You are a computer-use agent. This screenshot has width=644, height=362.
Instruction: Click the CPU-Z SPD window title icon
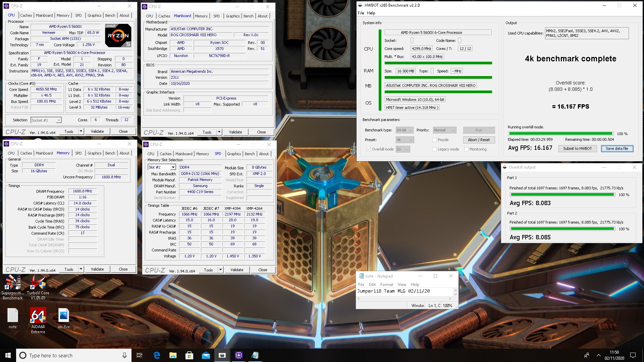[x=146, y=144]
